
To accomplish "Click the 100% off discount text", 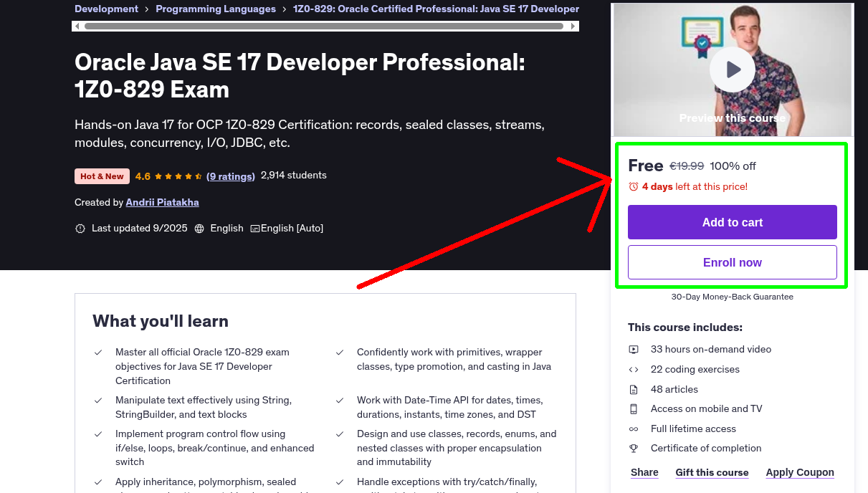I will point(733,166).
